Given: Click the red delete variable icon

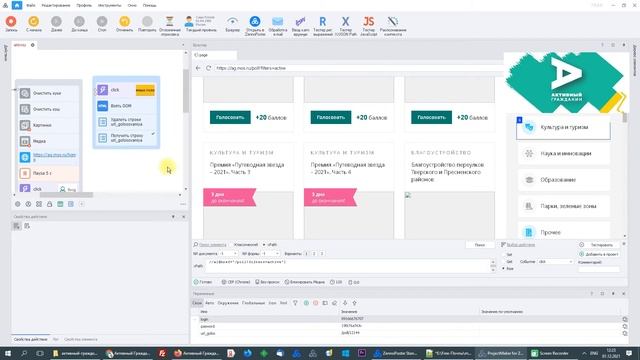Looking at the screenshot, I should pyautogui.click(x=316, y=303).
